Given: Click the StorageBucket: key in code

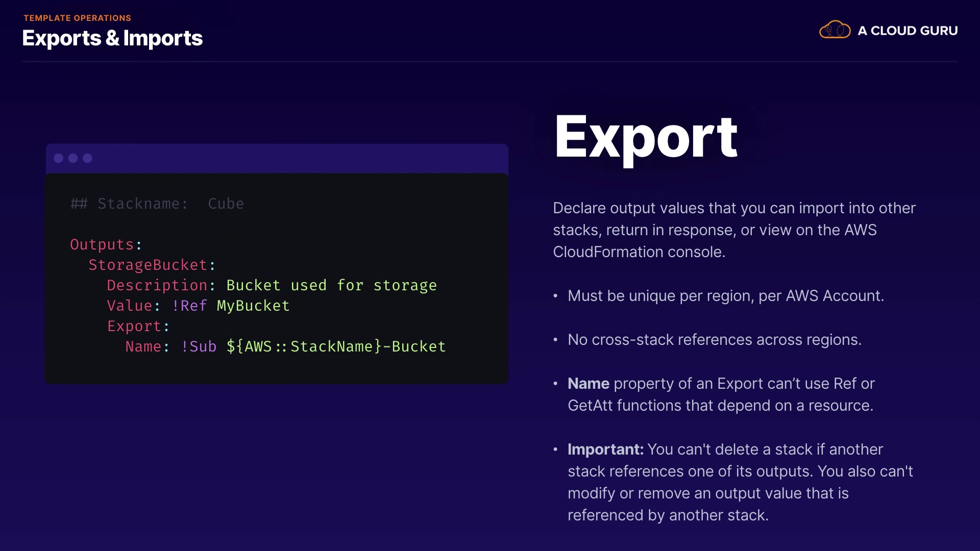Looking at the screenshot, I should point(152,265).
